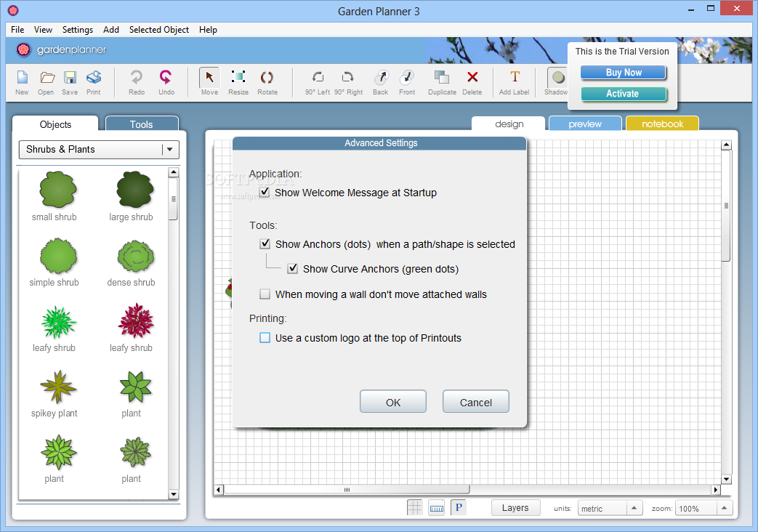The width and height of the screenshot is (758, 532).
Task: Select the large shrub object
Action: pyautogui.click(x=135, y=190)
